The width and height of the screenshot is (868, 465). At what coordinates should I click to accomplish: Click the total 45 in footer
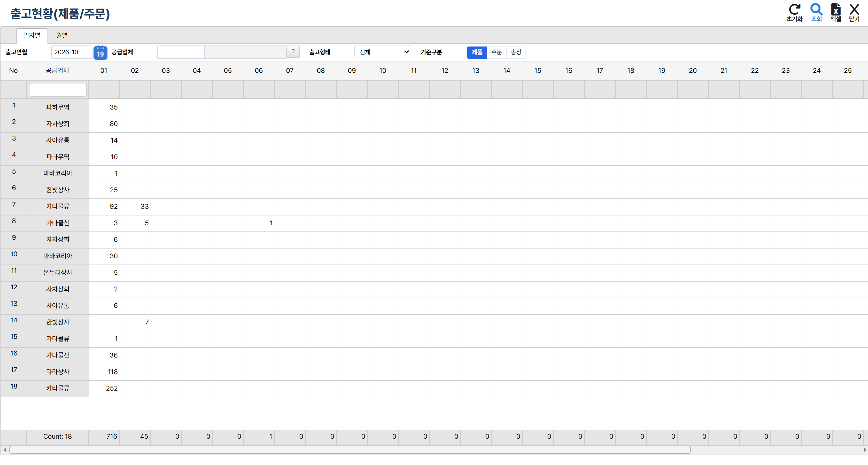pyautogui.click(x=144, y=436)
